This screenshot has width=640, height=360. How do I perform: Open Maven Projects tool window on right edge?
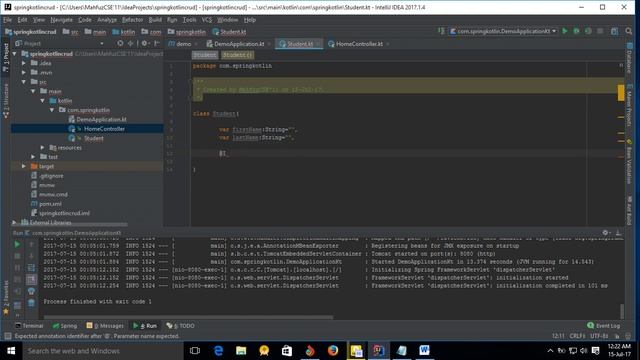point(629,106)
